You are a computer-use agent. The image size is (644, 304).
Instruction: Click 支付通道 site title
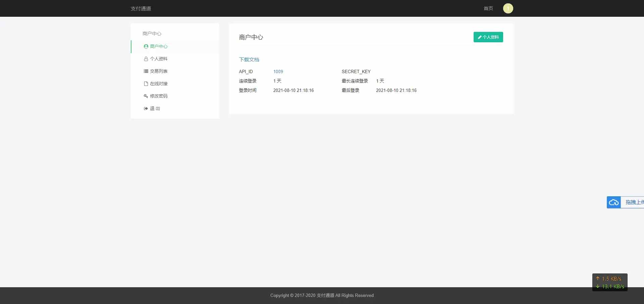coord(141,8)
